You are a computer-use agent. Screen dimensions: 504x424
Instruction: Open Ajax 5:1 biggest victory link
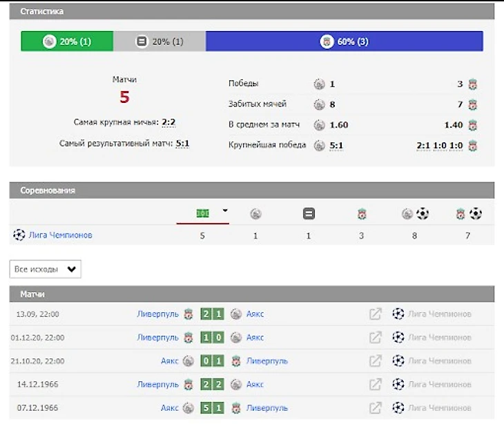(x=336, y=146)
